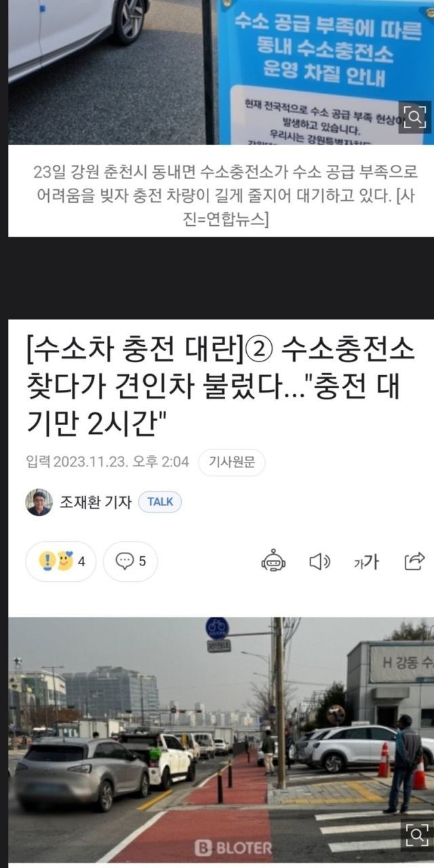The width and height of the screenshot is (434, 868).
Task: Tap the H 강동 station sign in the photo
Action: pos(401,663)
